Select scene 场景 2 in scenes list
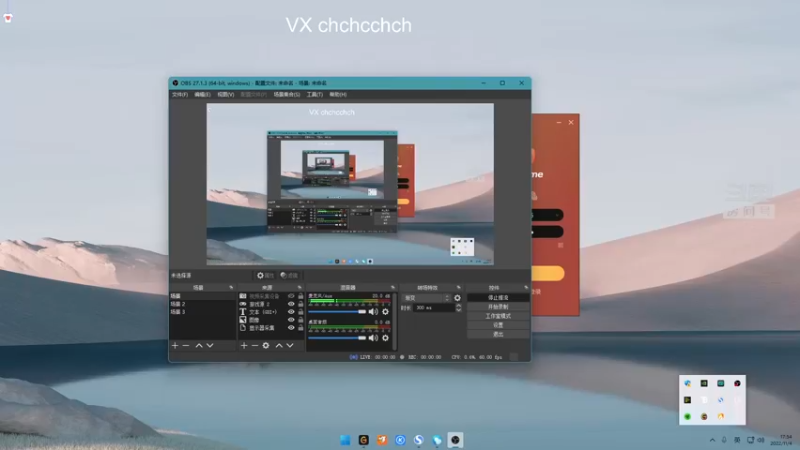800x450 pixels. click(203, 304)
